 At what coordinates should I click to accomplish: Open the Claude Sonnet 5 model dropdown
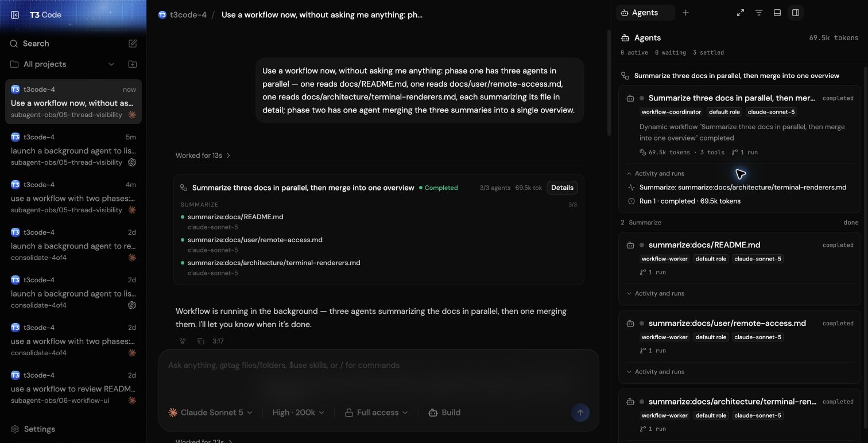tap(210, 413)
